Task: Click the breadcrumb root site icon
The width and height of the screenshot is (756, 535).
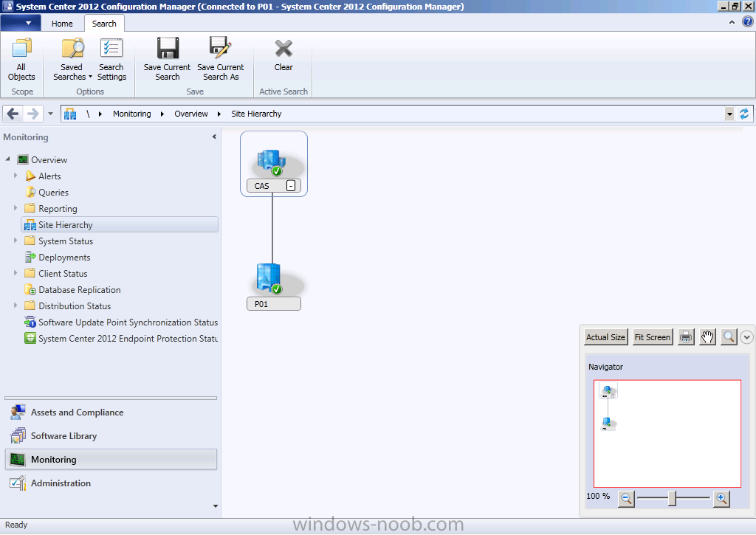Action: pos(70,114)
